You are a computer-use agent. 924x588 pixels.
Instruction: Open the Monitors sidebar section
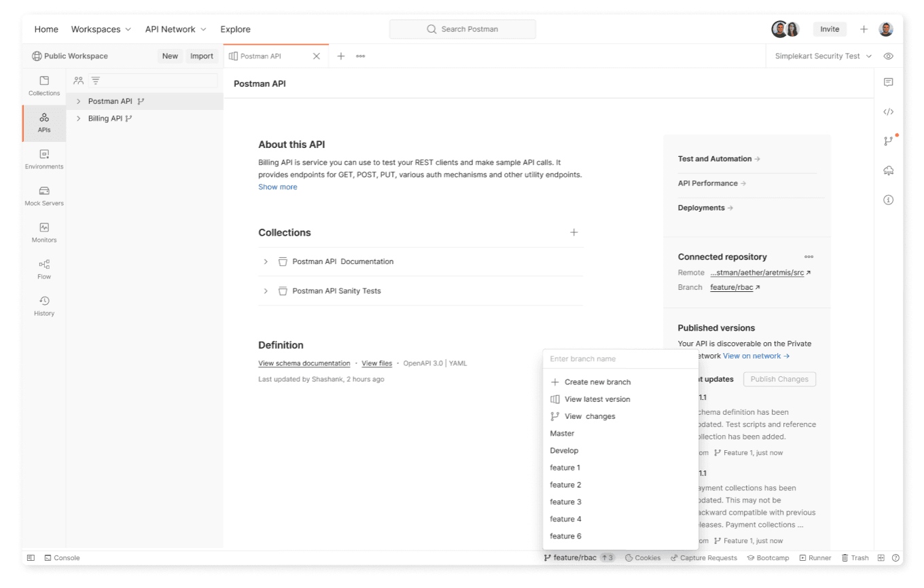[44, 233]
